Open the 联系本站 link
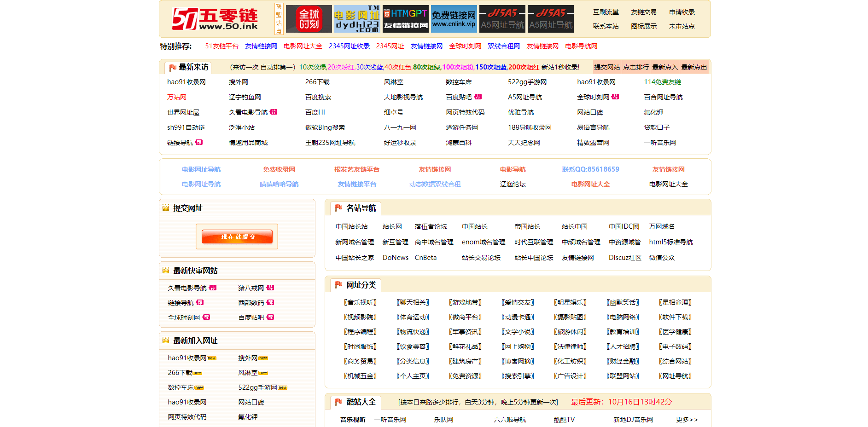 [605, 26]
